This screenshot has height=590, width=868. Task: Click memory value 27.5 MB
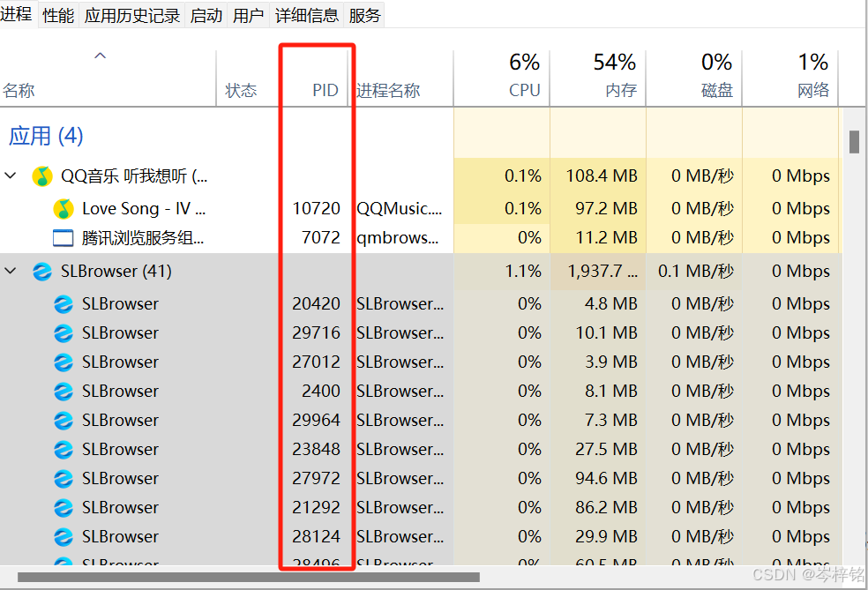[606, 450]
